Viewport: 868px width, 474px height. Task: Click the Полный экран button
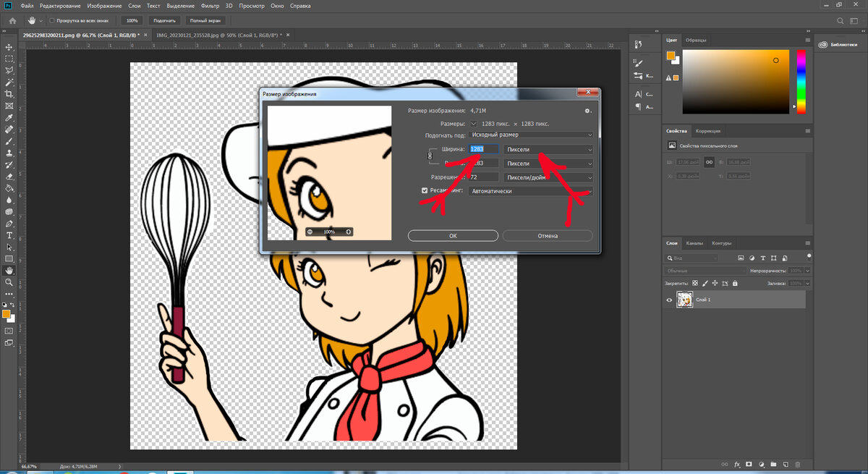[205, 21]
